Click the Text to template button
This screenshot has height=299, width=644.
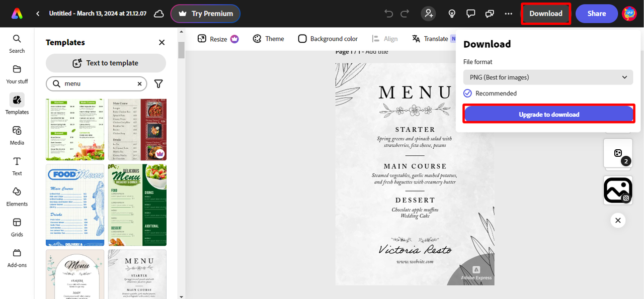[106, 63]
